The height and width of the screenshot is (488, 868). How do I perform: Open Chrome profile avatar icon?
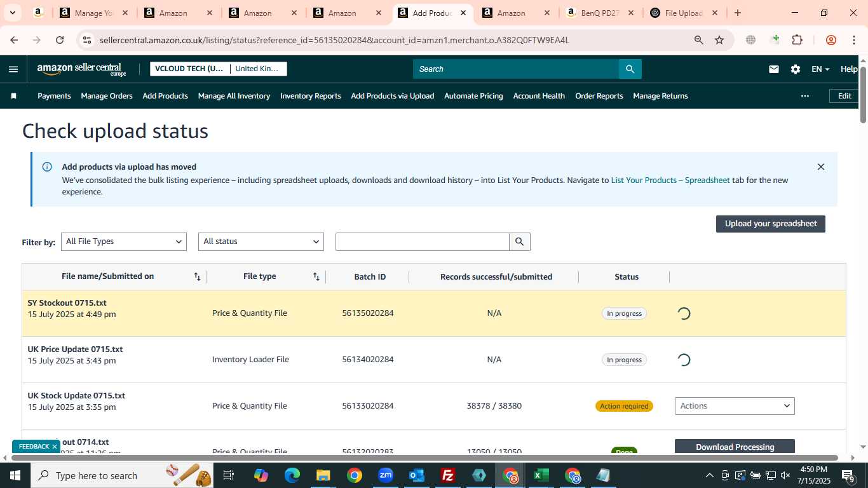pos(831,40)
